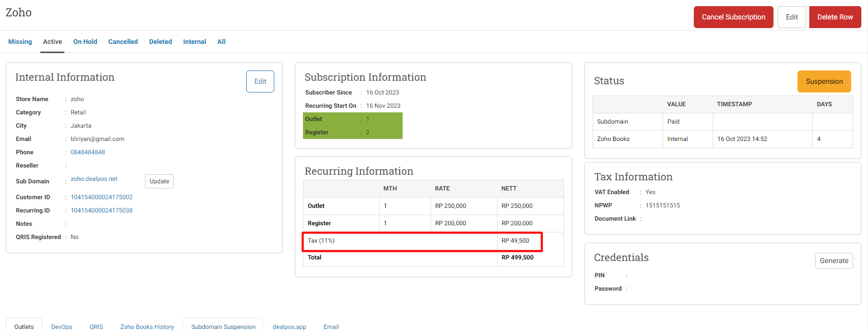Click Recurring Start On date 16 Nov 2023
868x331 pixels.
[x=383, y=106]
